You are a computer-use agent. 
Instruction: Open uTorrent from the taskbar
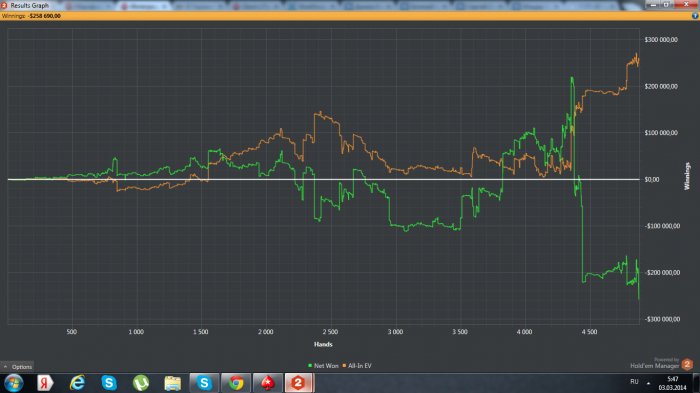pos(141,383)
